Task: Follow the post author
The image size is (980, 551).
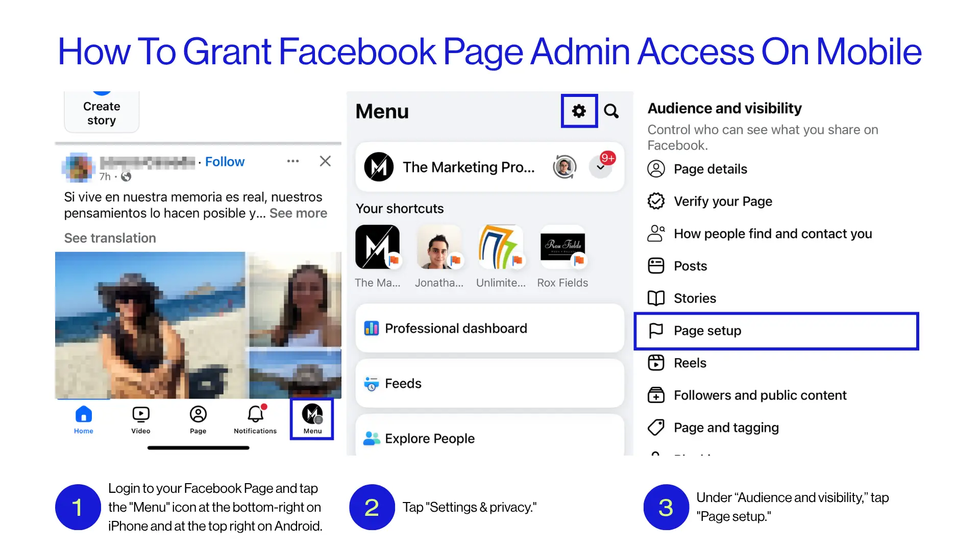Action: tap(225, 162)
